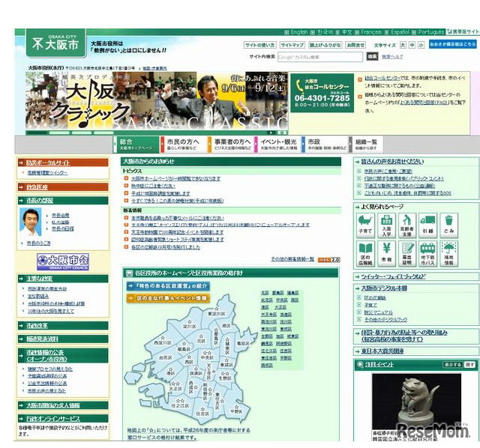Click the サイトマップ button
The width and height of the screenshot is (480, 448).
(292, 45)
